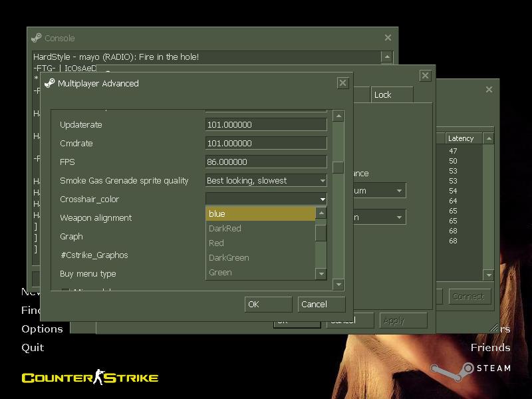The image size is (532, 399).
Task: Click the advanced settings scroll down arrow
Action: click(338, 285)
